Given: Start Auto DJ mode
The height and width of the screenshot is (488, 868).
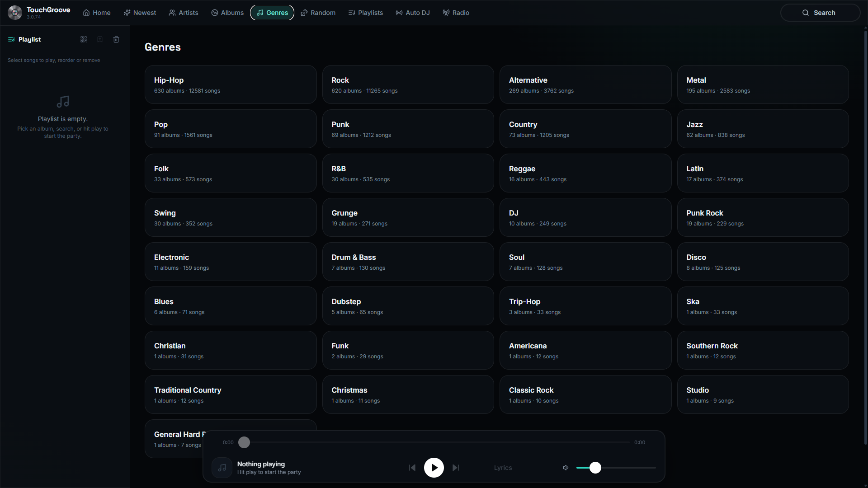Looking at the screenshot, I should pos(413,13).
